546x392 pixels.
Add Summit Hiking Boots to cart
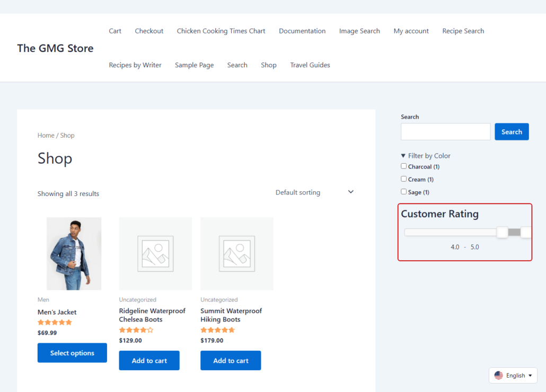click(x=231, y=360)
